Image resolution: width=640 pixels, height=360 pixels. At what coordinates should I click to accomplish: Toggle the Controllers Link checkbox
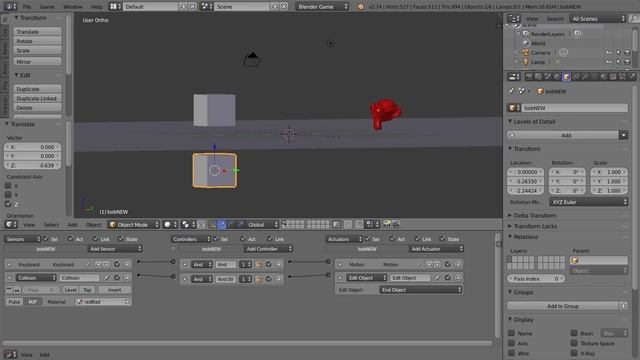coord(270,239)
